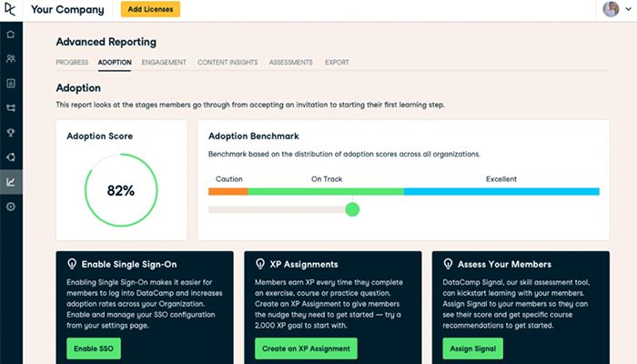Screen dimensions: 637x364
Task: Click the lightbulb icon beside Assess Your Members
Action: tap(448, 264)
